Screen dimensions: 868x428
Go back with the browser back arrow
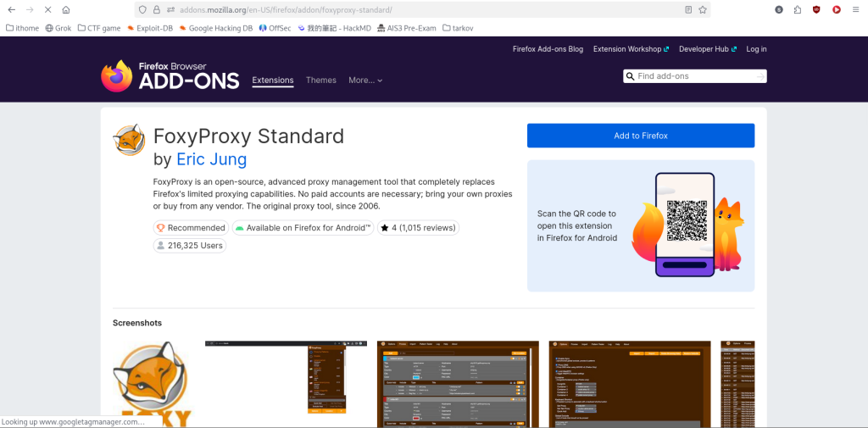pyautogui.click(x=11, y=9)
